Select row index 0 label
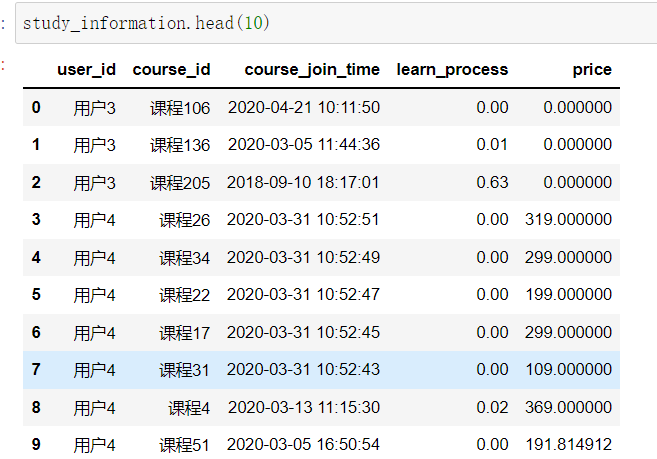 [x=36, y=107]
